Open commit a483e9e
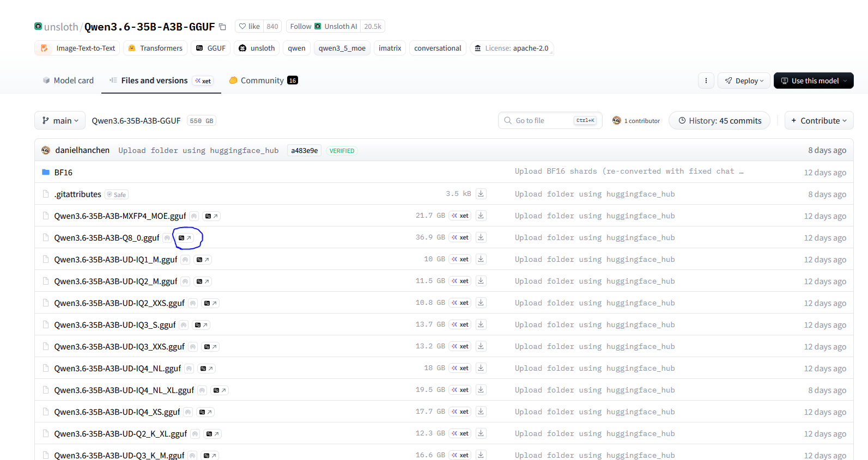 [304, 151]
